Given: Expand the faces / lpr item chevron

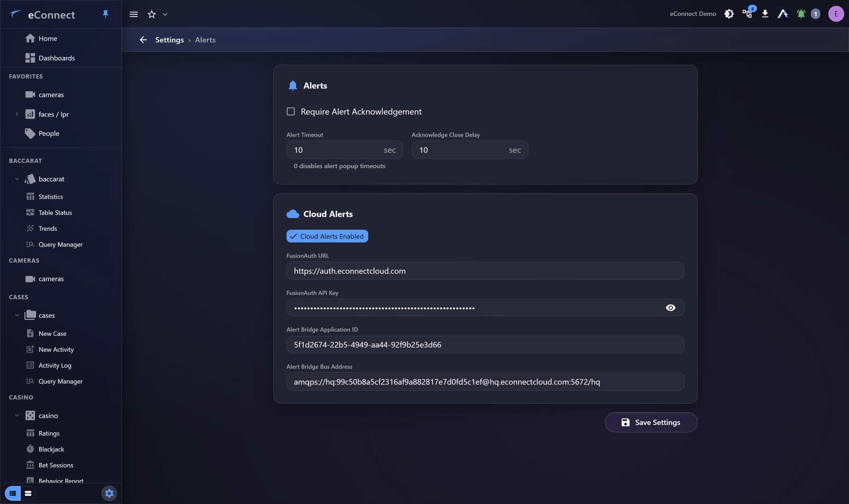Looking at the screenshot, I should click(x=17, y=114).
